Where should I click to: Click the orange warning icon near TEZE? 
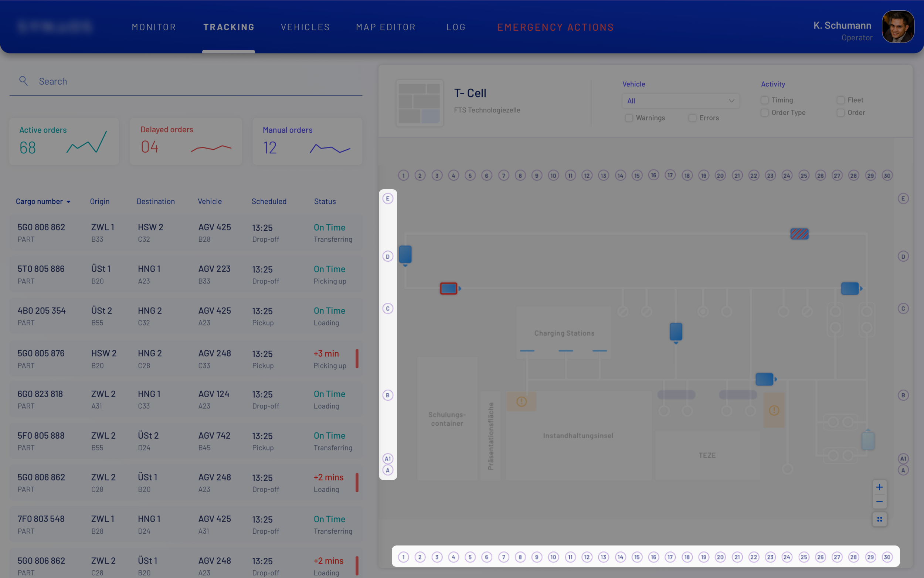(774, 411)
